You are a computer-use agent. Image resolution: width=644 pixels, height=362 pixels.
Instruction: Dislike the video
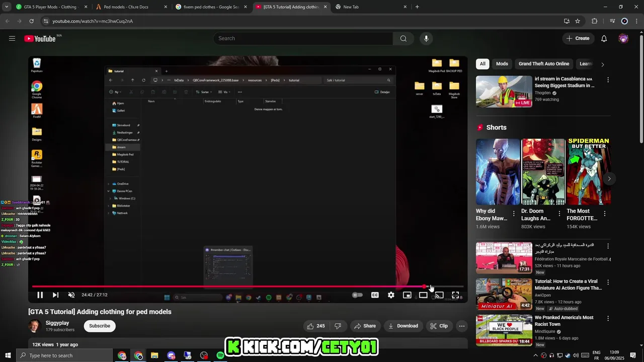[338, 326]
